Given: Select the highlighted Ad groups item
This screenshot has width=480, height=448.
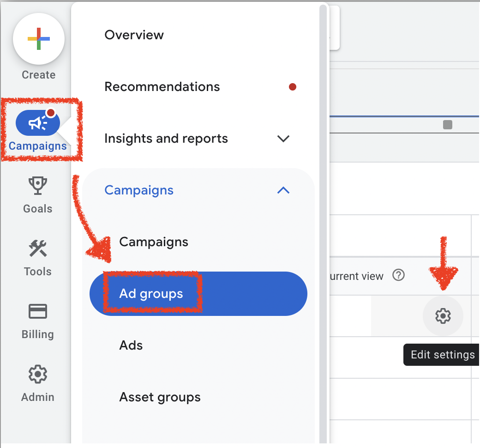Looking at the screenshot, I should point(151,294).
